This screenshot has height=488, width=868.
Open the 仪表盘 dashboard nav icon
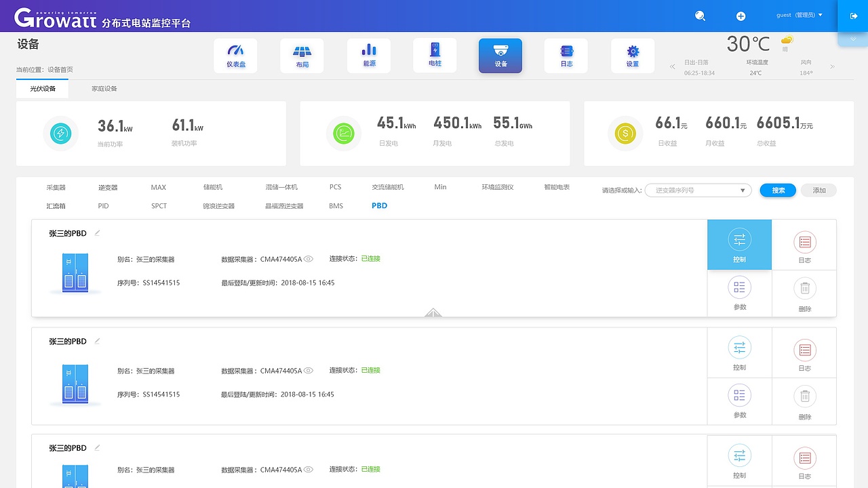coord(235,56)
